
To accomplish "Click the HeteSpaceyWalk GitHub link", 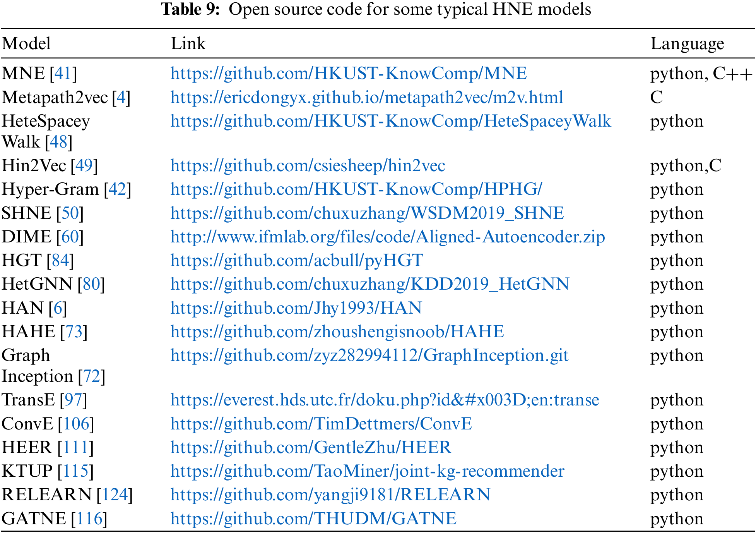I will click(390, 121).
